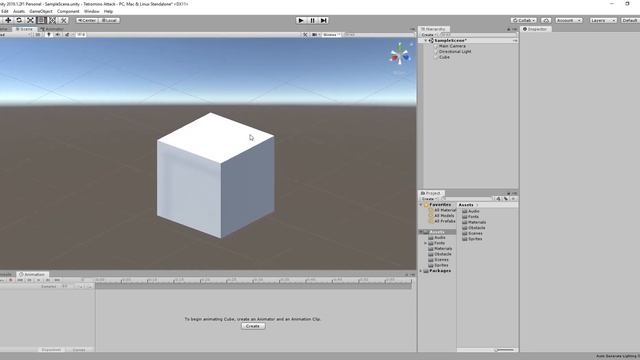Open the Gizmos dropdown in Scene view

tap(331, 35)
